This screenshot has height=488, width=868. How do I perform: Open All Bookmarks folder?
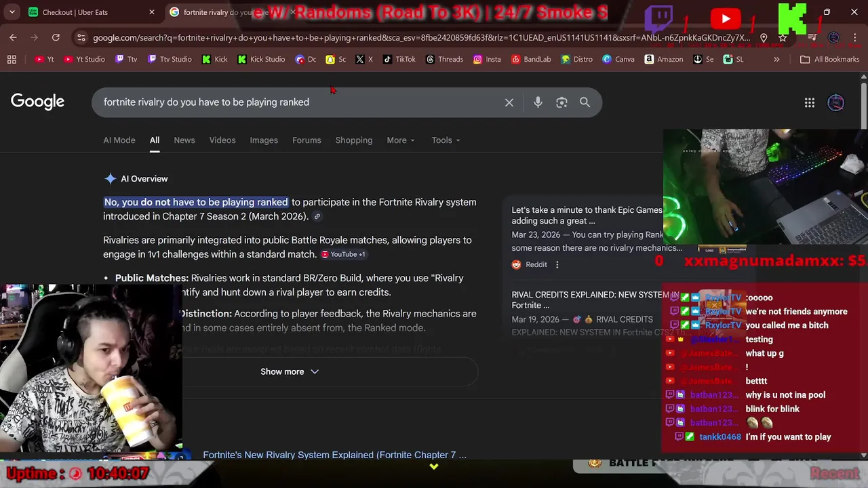click(829, 59)
